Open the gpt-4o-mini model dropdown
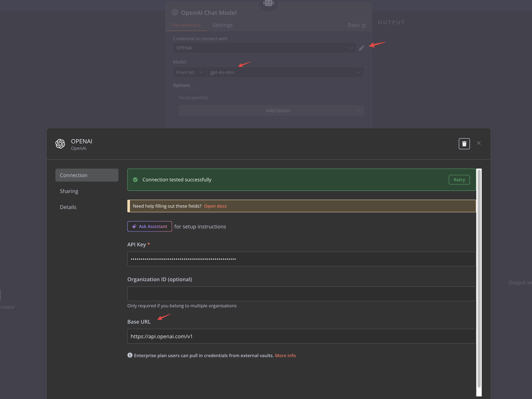This screenshot has height=399, width=532. pos(285,72)
